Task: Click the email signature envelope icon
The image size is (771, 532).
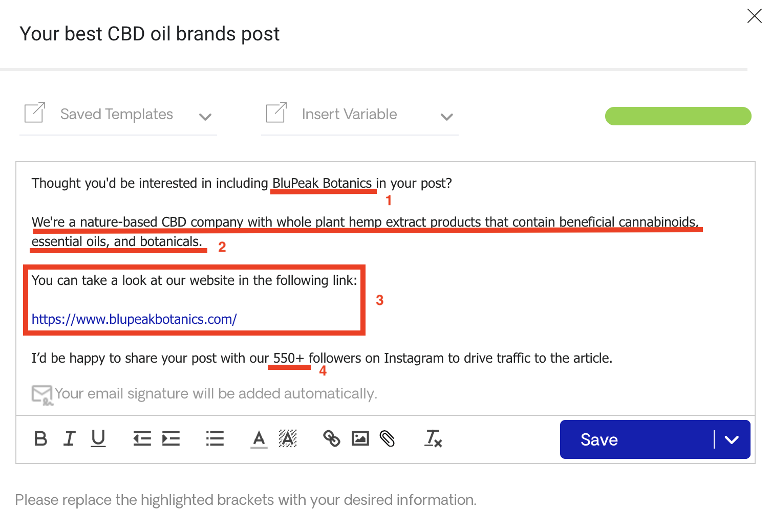Action: click(x=42, y=394)
